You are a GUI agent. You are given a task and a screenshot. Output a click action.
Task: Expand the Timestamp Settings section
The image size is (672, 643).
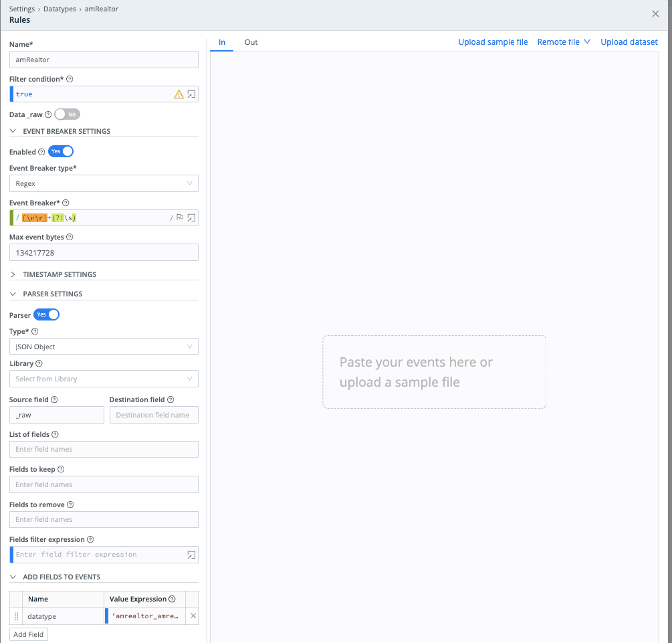coord(59,274)
